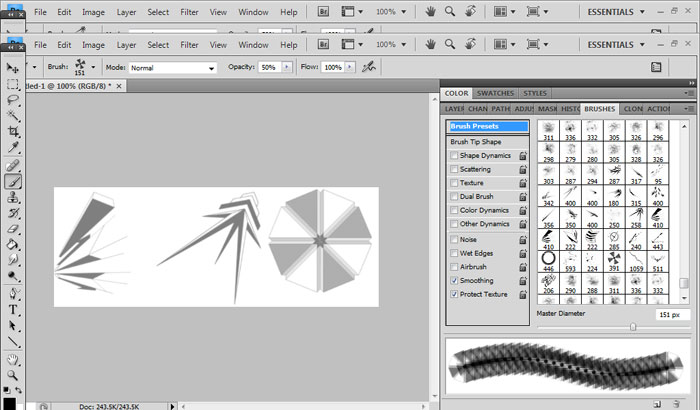Select Brush Presets in Brushes panel
Viewport: 700px width, 410px height.
pos(488,126)
